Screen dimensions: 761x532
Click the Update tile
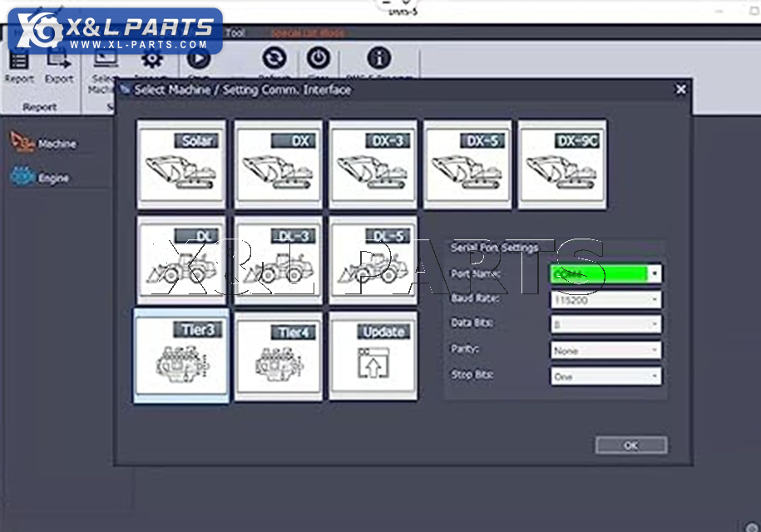click(x=373, y=356)
